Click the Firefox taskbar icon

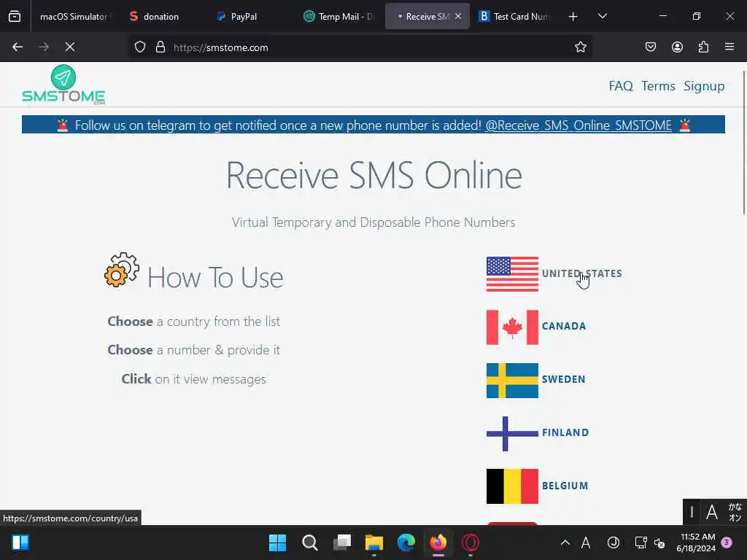pos(438,542)
